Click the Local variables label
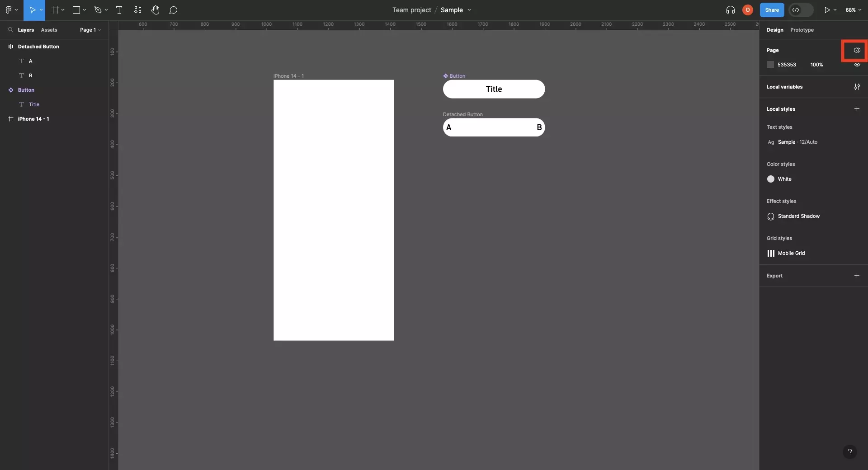 pos(784,87)
